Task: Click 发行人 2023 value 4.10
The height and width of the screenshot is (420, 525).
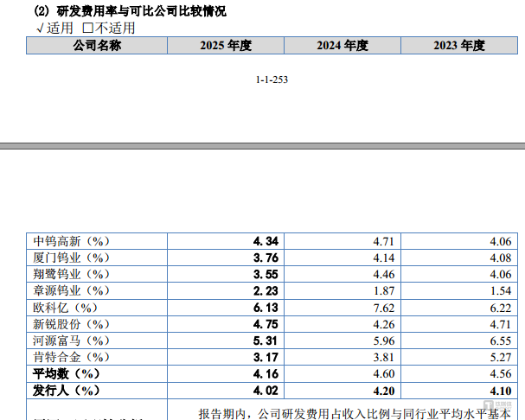Action: pos(501,391)
